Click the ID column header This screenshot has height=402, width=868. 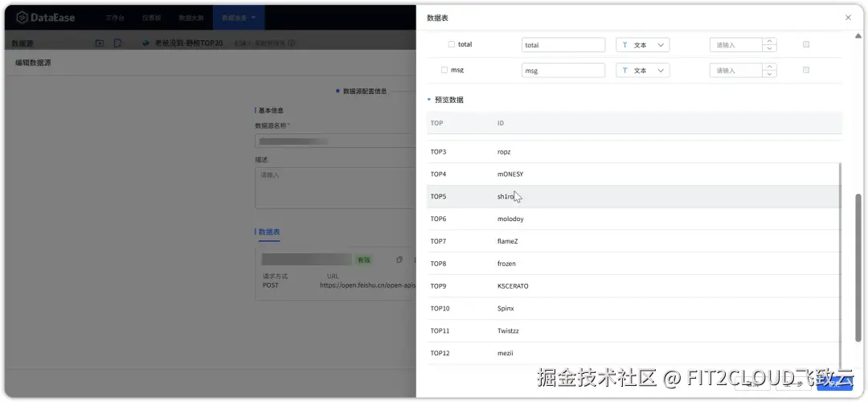[x=501, y=123]
